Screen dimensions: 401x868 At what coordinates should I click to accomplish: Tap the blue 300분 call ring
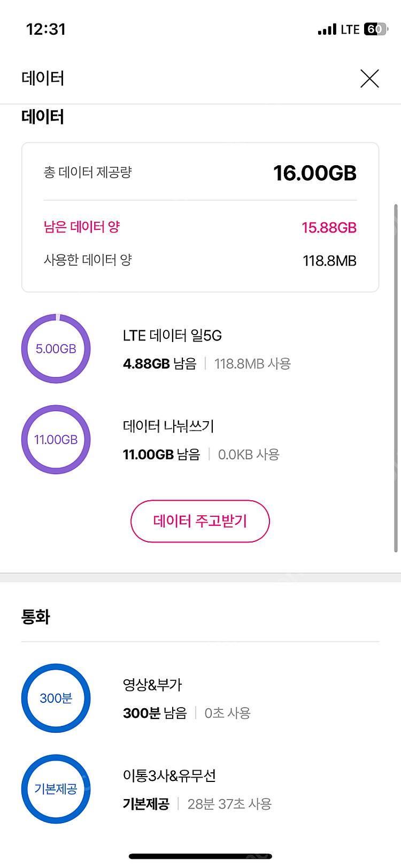[56, 699]
